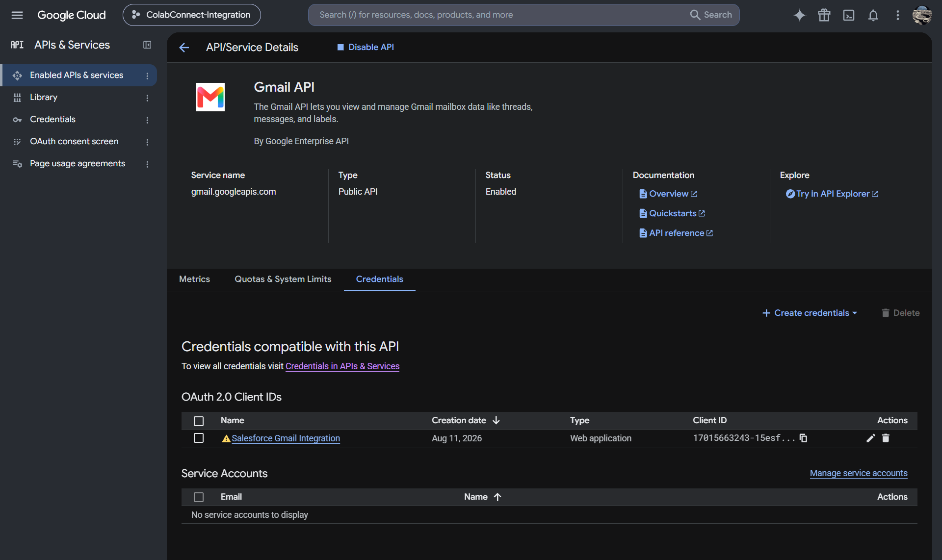
Task: Switch to Quotas & System Limits tab
Action: click(x=283, y=279)
